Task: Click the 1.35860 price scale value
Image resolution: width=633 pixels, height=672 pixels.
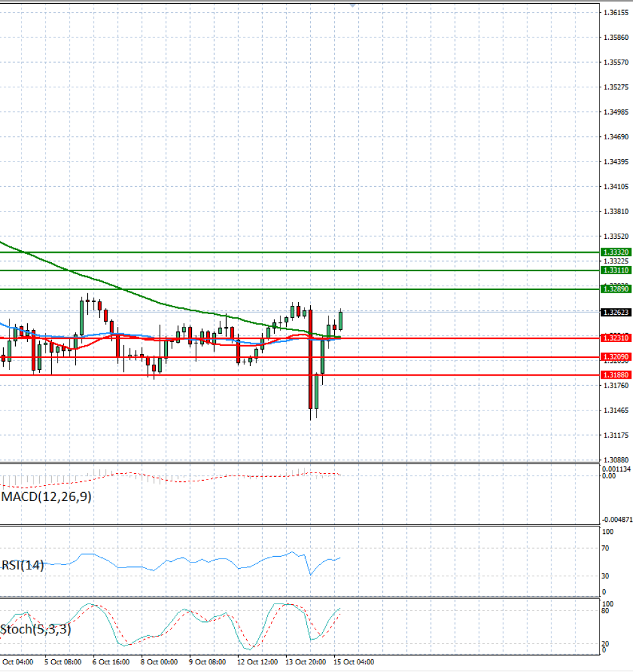Action: 616,38
